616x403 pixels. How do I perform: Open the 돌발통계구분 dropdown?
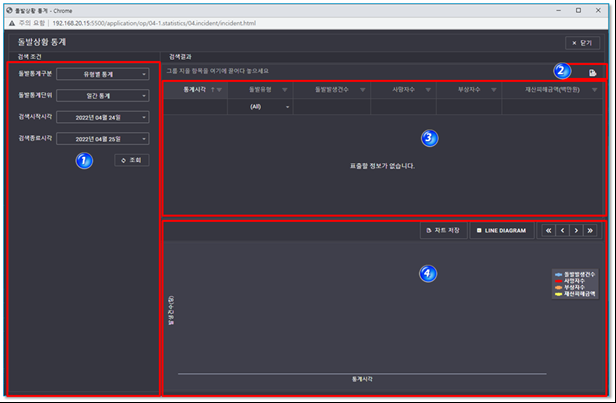[x=102, y=73]
